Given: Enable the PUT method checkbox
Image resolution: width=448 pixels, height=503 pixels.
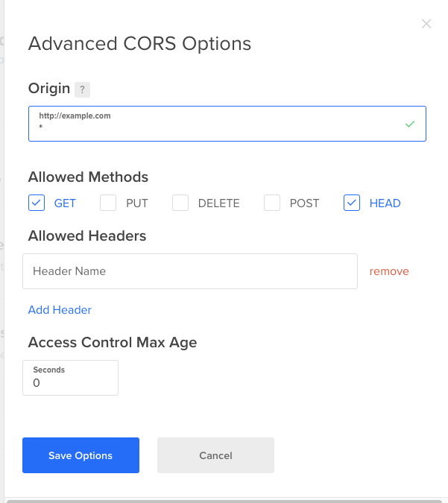Looking at the screenshot, I should (x=108, y=203).
